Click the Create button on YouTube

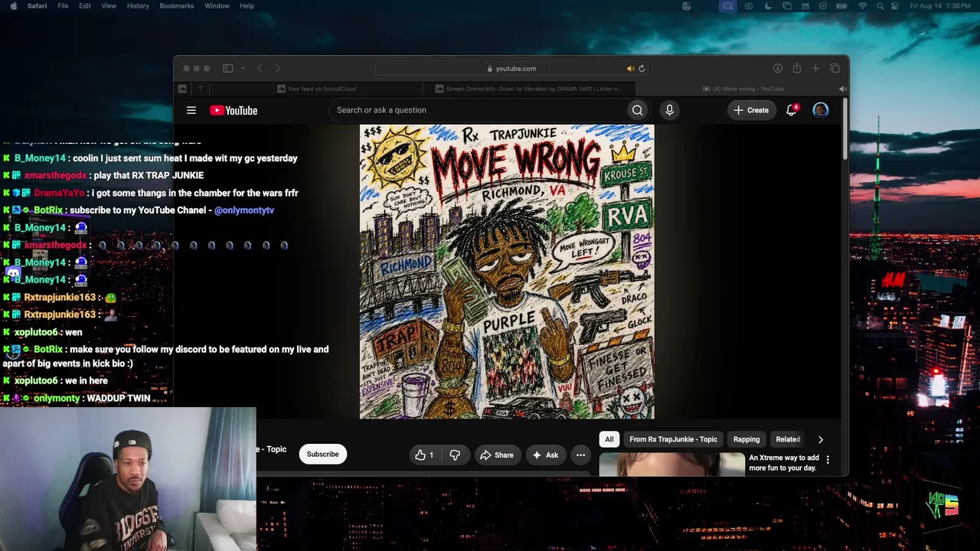pyautogui.click(x=750, y=110)
